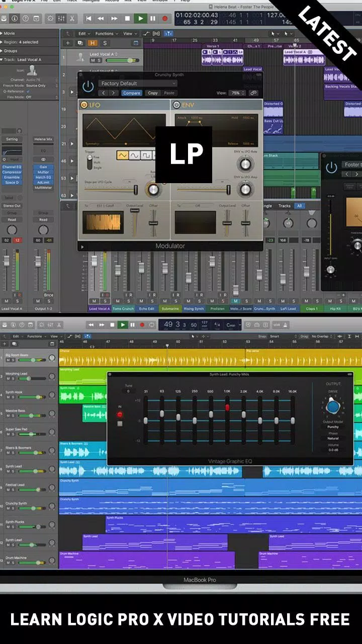The height and width of the screenshot is (644, 362).
Task: Open the Functions menu in tracks area
Action: click(x=106, y=33)
